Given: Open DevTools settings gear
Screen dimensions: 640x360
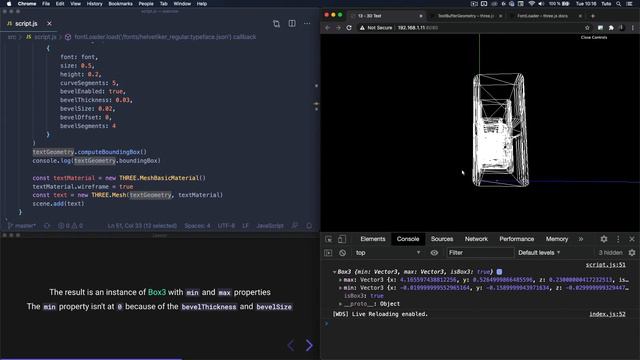Looking at the screenshot, I should click(x=604, y=239).
